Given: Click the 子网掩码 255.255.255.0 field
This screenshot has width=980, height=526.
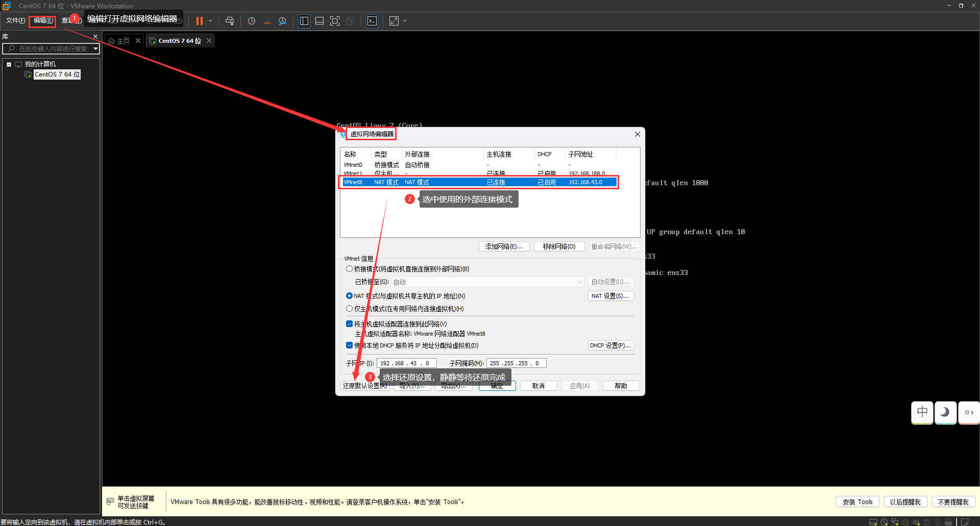Looking at the screenshot, I should pos(516,363).
